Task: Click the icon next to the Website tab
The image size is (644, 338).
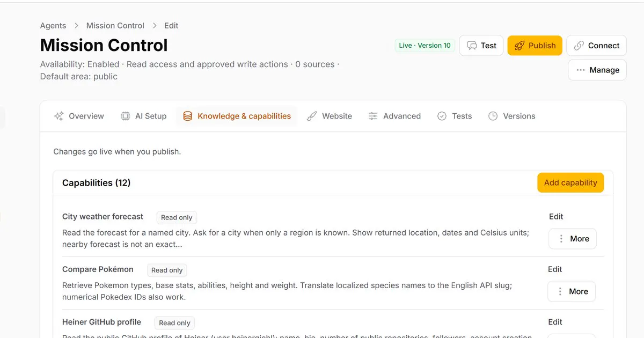Action: point(312,116)
